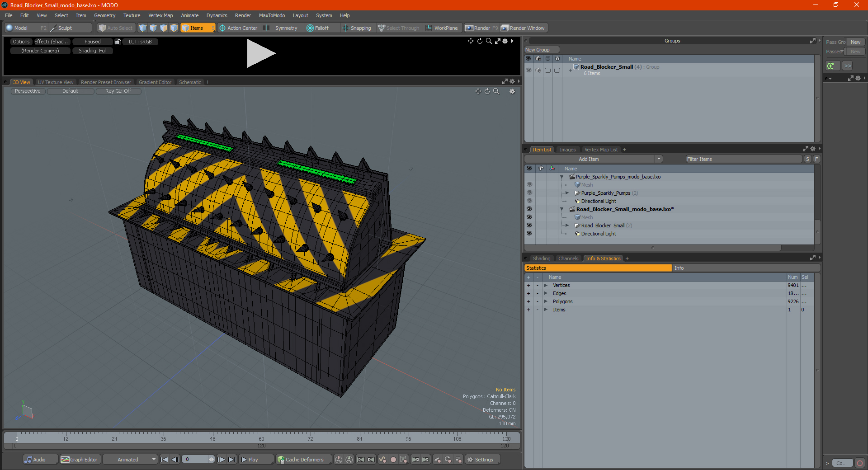Open the Graph Editor
This screenshot has height=470, width=868.
tap(80, 460)
